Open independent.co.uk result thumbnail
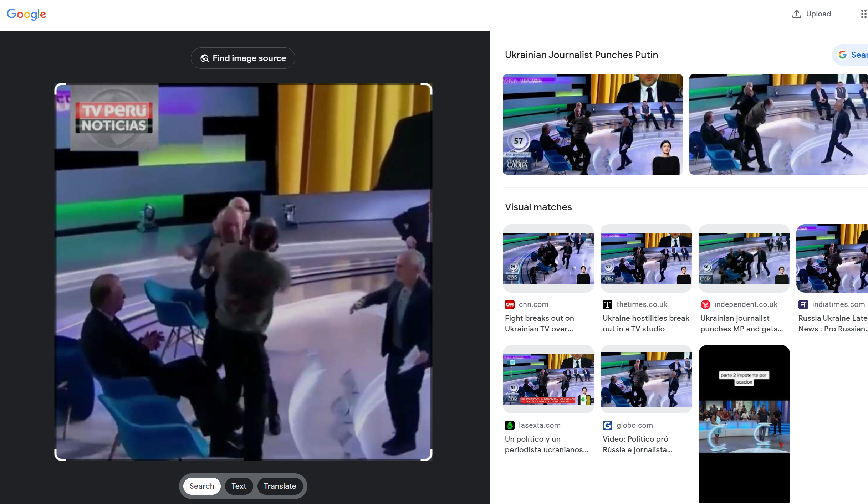This screenshot has height=504, width=868. coord(744,258)
